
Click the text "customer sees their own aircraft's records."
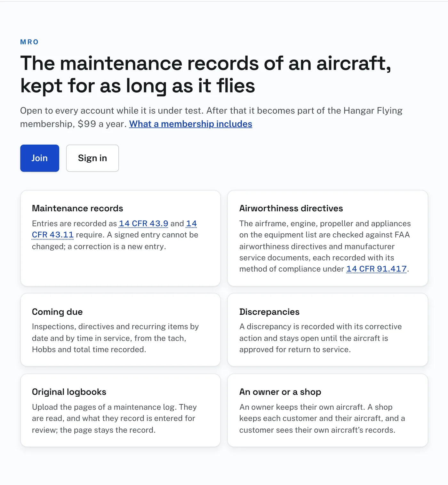tap(317, 430)
